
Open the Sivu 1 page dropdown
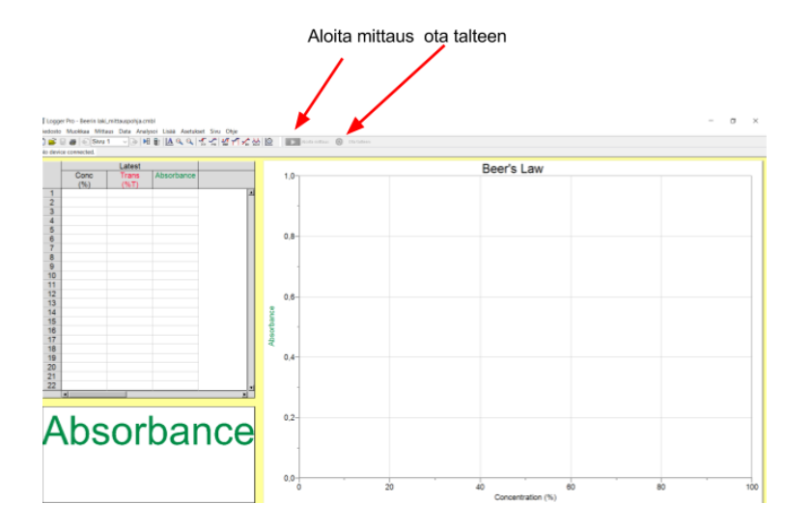pyautogui.click(x=109, y=142)
